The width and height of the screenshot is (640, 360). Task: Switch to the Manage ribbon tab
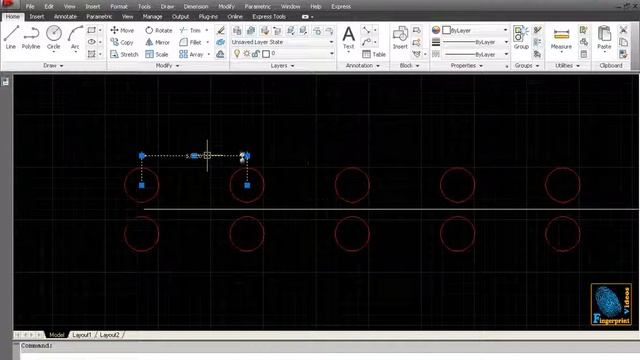(152, 16)
